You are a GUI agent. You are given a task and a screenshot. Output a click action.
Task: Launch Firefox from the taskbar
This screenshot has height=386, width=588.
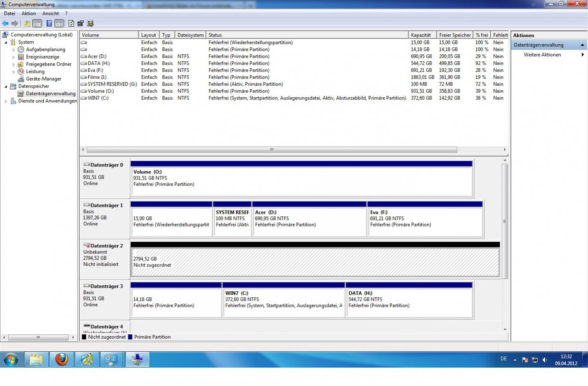(x=62, y=360)
